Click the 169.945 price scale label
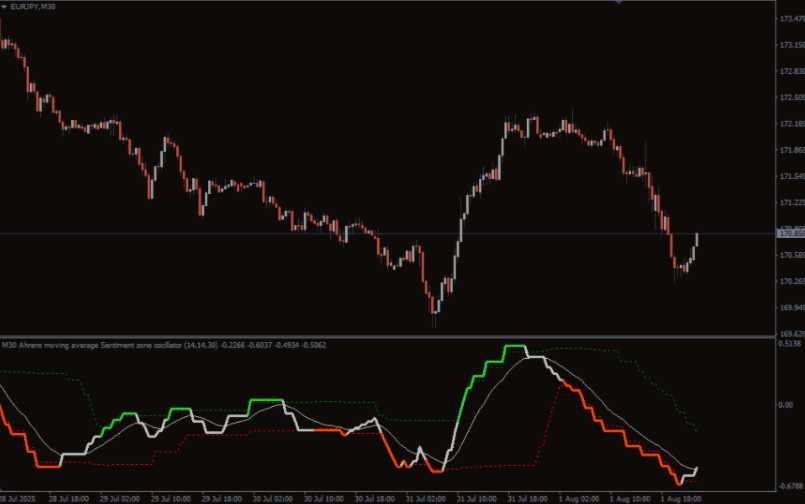Viewport: 805px width, 504px height. 792,307
